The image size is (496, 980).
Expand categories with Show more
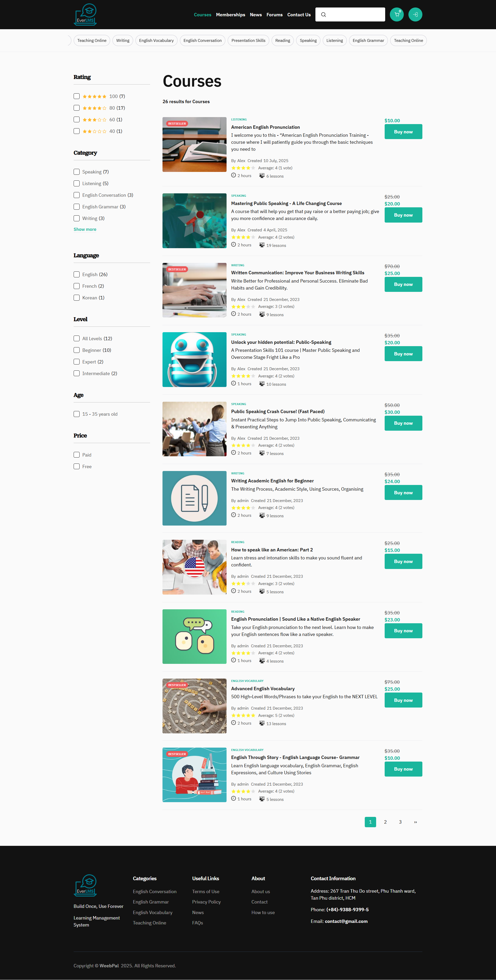coord(85,229)
